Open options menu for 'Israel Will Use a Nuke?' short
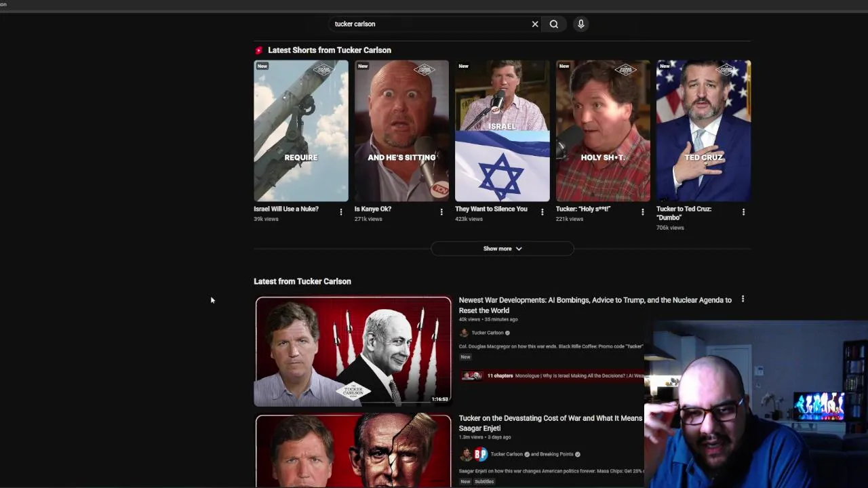868x488 pixels. [x=341, y=212]
